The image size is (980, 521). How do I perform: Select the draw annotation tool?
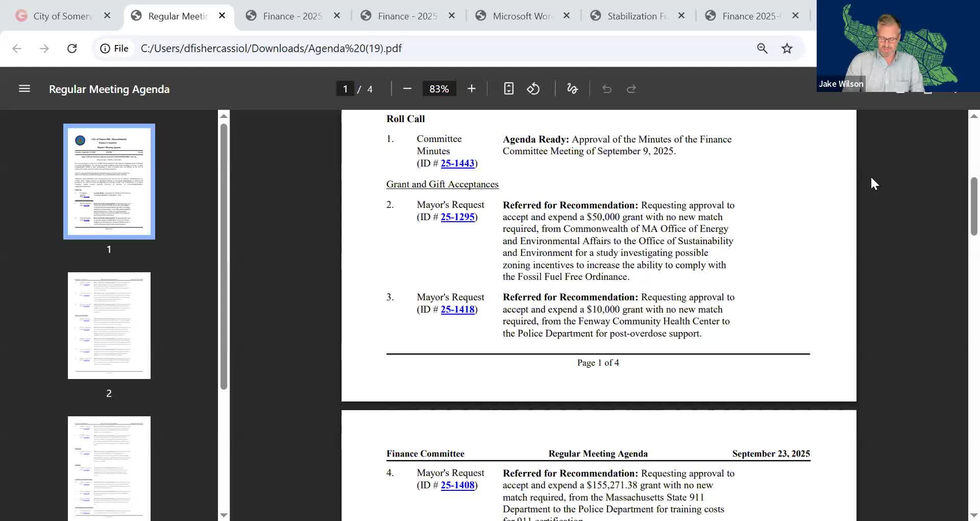pos(572,89)
